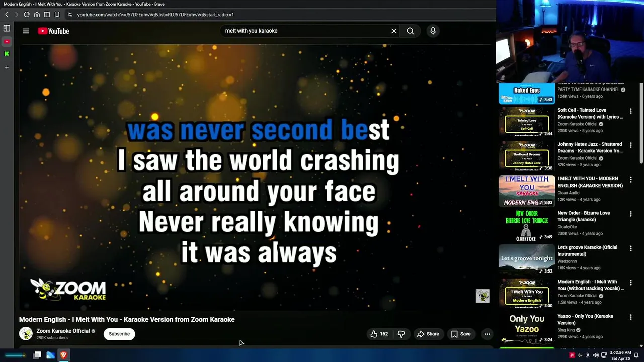Open the display tray icon

[604, 355]
